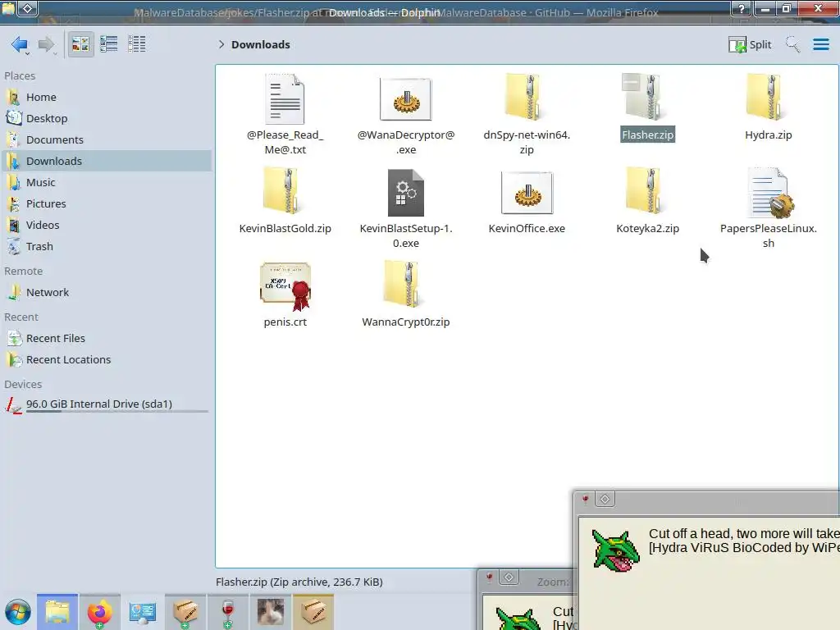Toggle Split view
Screen dimensions: 840x630
click(750, 44)
